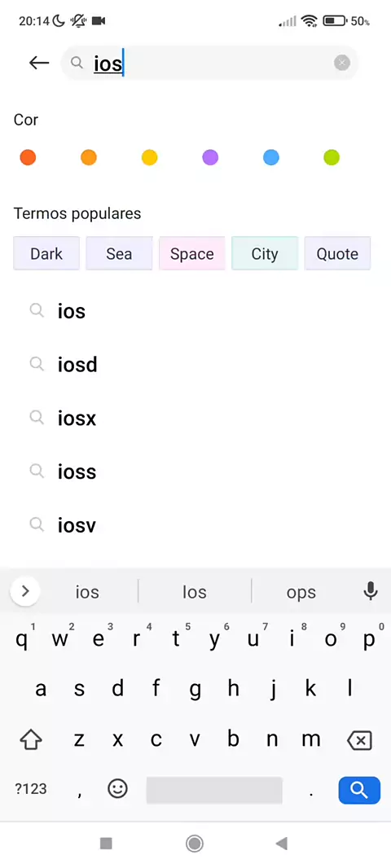
Task: Open emoji picker on keyboard
Action: [x=117, y=789]
